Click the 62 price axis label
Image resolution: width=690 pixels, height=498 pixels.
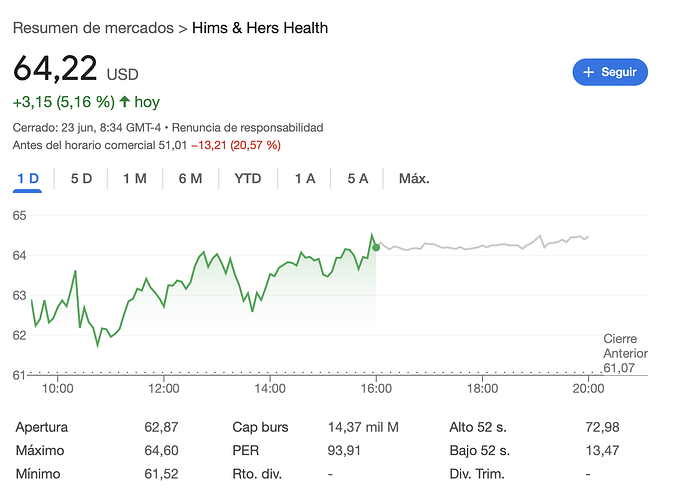(x=19, y=335)
